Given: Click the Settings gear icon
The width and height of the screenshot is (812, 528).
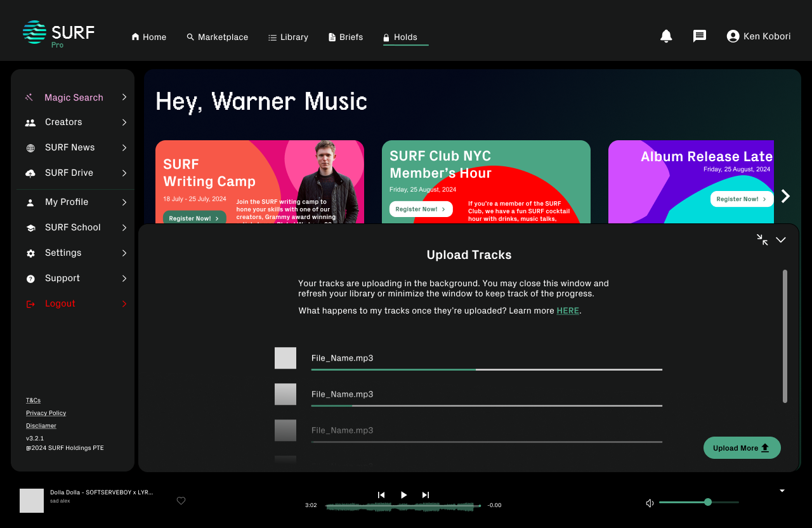Looking at the screenshot, I should click(30, 253).
